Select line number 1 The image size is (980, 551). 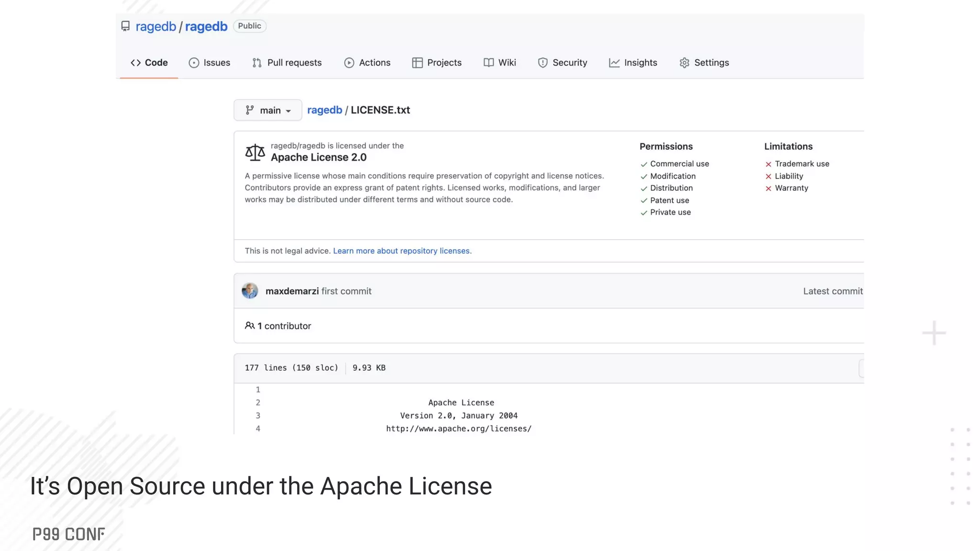[x=258, y=390]
